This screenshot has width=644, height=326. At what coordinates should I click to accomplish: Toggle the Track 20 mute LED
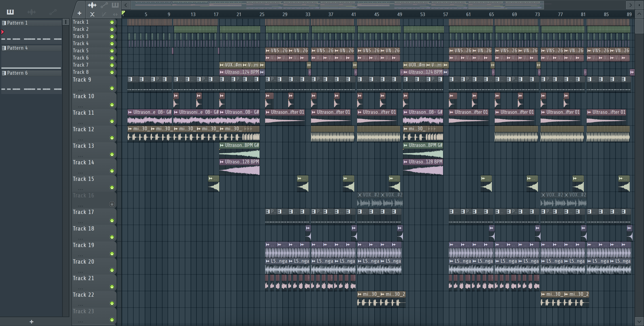[112, 270]
